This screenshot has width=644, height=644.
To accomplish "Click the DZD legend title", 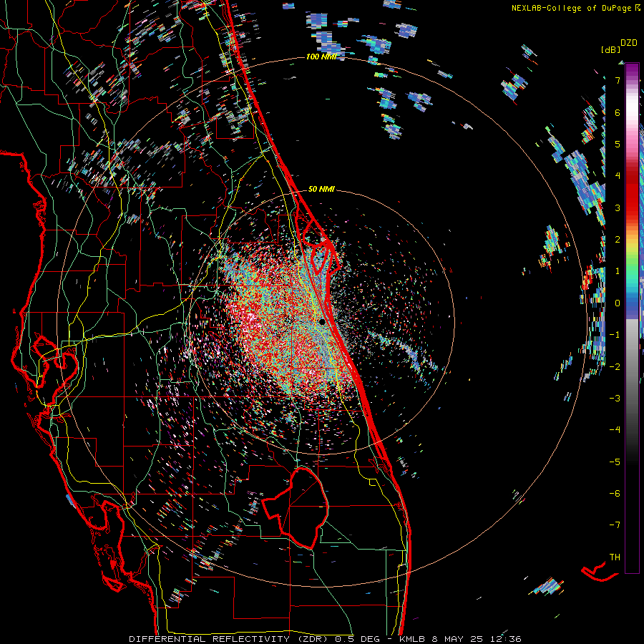I will (x=629, y=43).
